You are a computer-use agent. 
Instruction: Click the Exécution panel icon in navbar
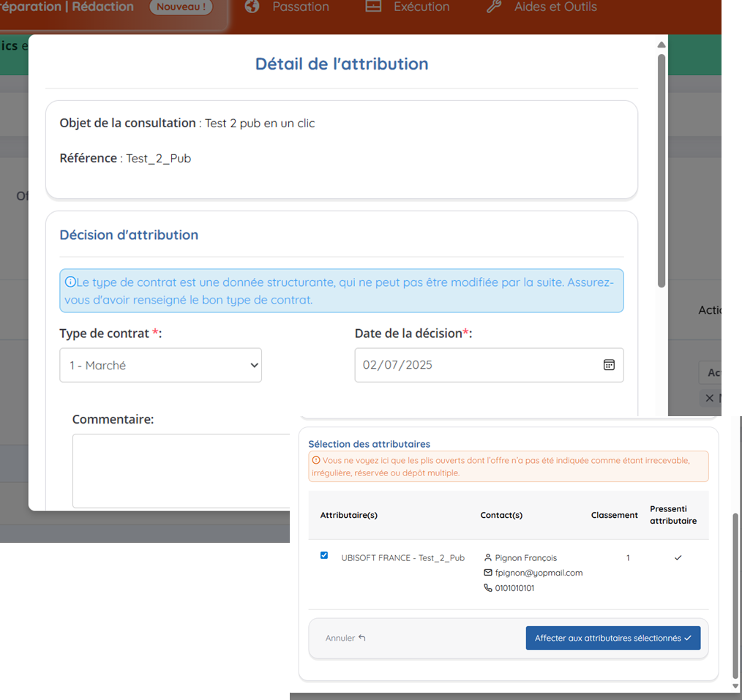pyautogui.click(x=373, y=7)
